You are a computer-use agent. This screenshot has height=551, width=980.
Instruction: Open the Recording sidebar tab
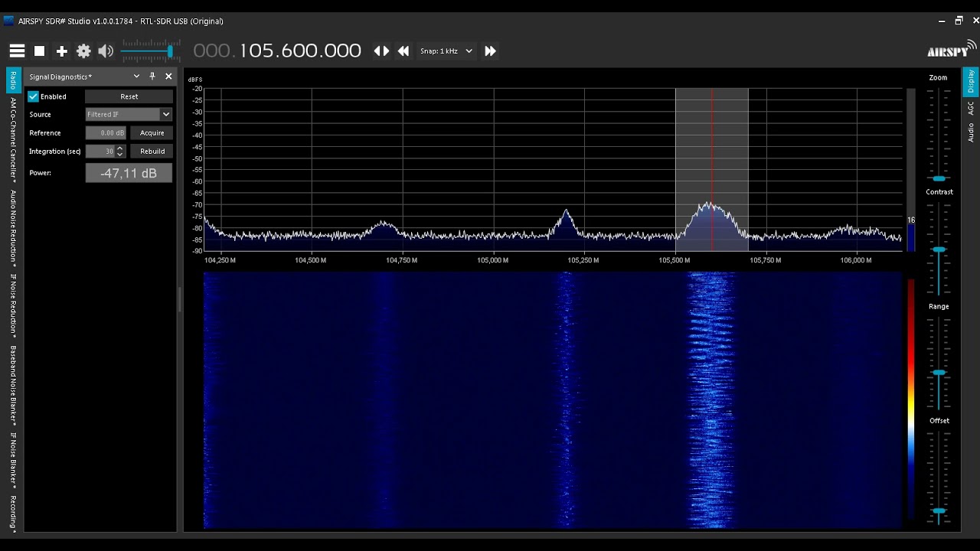[13, 514]
